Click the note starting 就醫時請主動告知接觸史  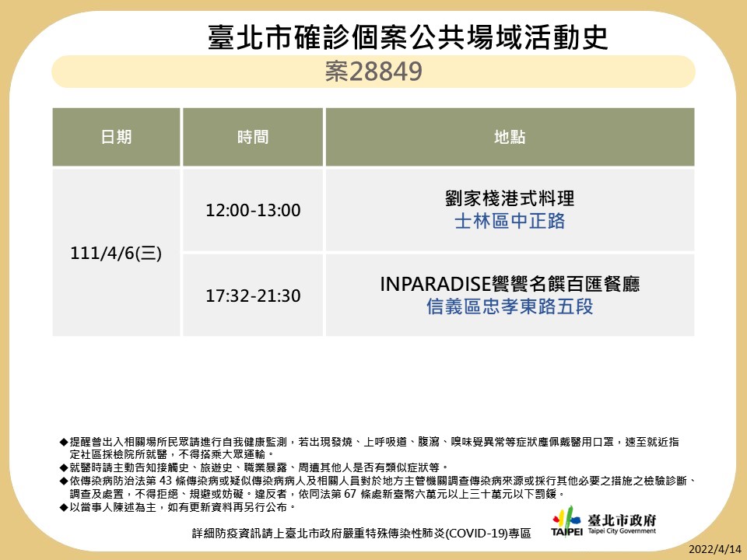point(254,467)
